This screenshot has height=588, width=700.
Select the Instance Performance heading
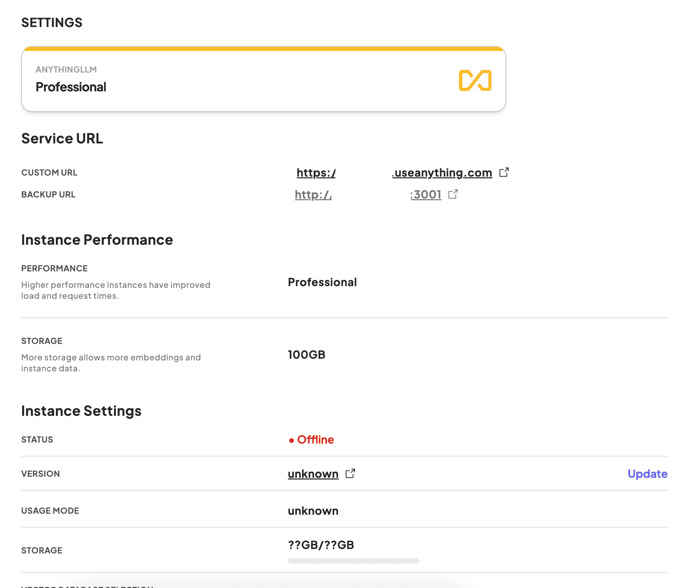tap(97, 240)
